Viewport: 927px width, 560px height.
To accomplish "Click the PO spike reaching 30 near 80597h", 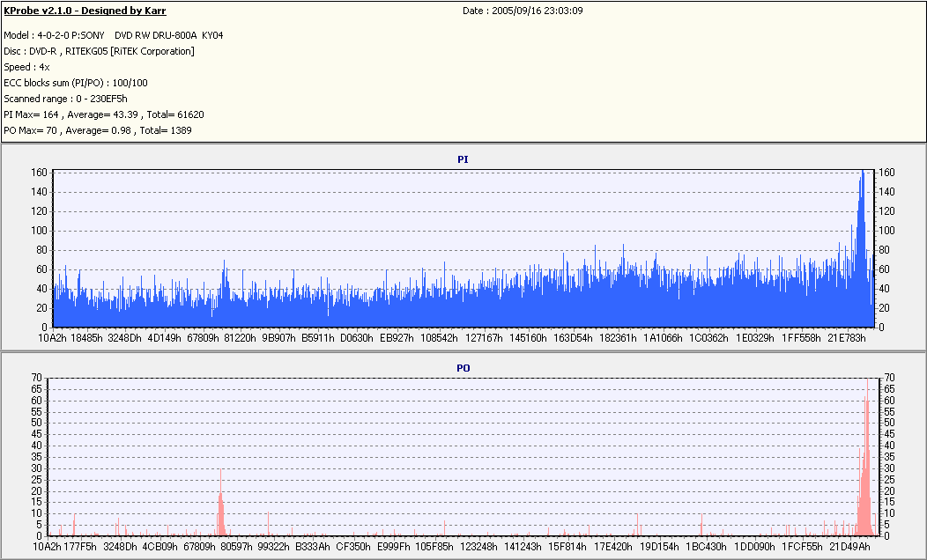I will tap(220, 502).
